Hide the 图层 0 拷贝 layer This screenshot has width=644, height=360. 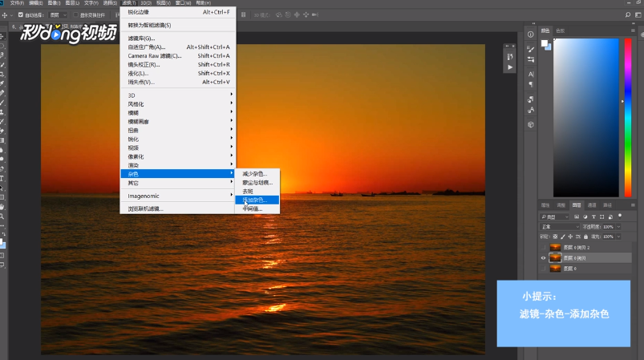point(544,258)
